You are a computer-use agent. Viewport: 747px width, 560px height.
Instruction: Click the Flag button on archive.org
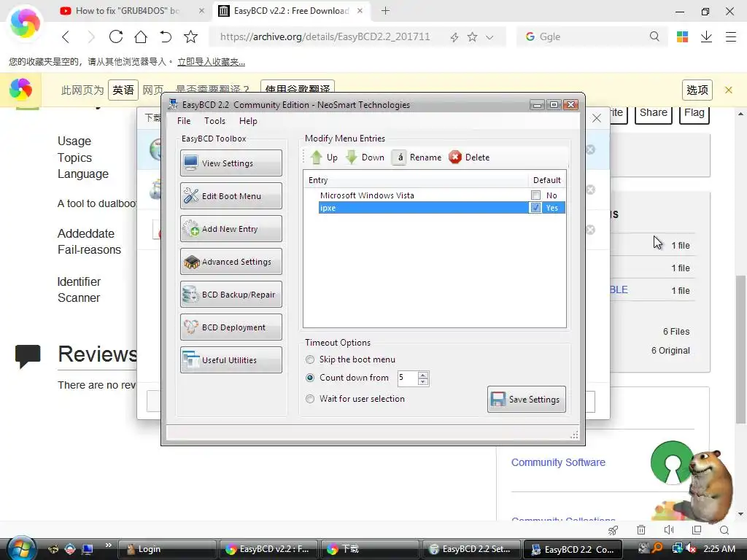694,113
